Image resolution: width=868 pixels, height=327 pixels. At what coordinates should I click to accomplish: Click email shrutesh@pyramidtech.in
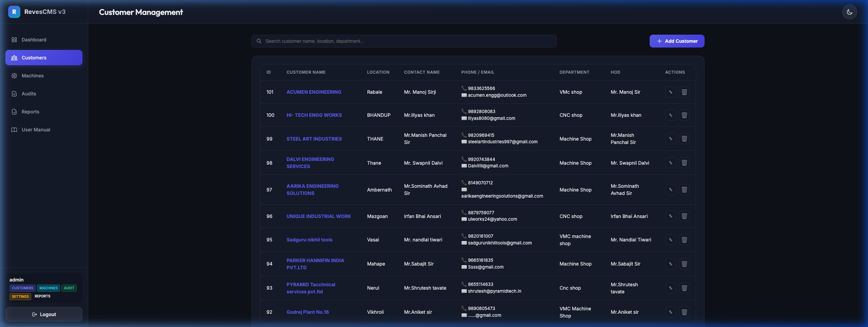tap(494, 291)
